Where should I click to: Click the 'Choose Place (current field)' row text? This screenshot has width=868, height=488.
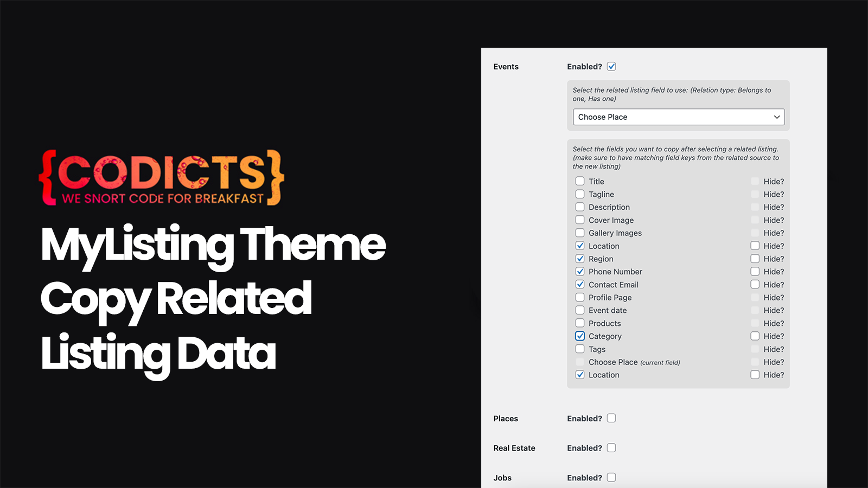634,362
